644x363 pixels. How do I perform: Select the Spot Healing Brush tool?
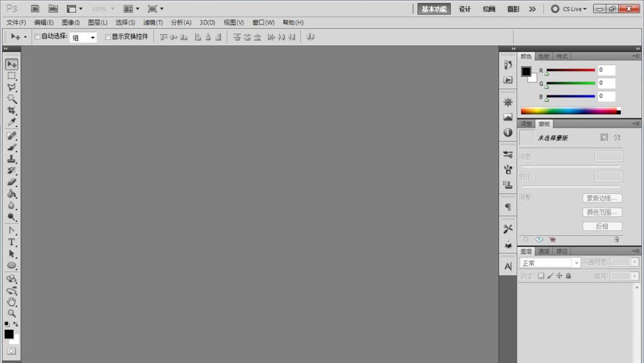tap(12, 135)
